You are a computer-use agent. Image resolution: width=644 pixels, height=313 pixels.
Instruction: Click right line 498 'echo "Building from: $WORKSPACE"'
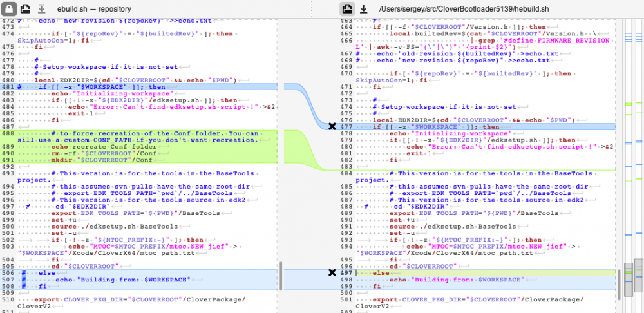tap(457, 280)
